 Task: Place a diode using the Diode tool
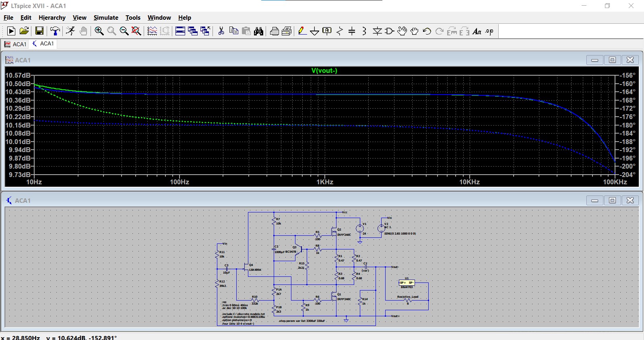(x=377, y=31)
